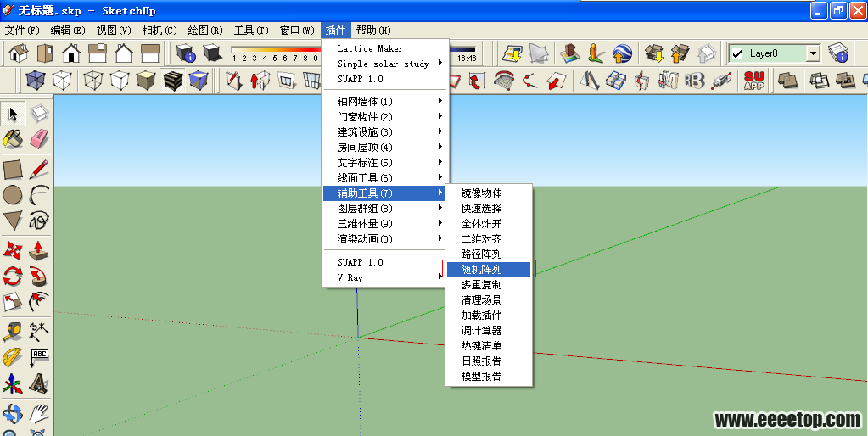
Task: Switch to black-door house Front view
Action: 71,53
